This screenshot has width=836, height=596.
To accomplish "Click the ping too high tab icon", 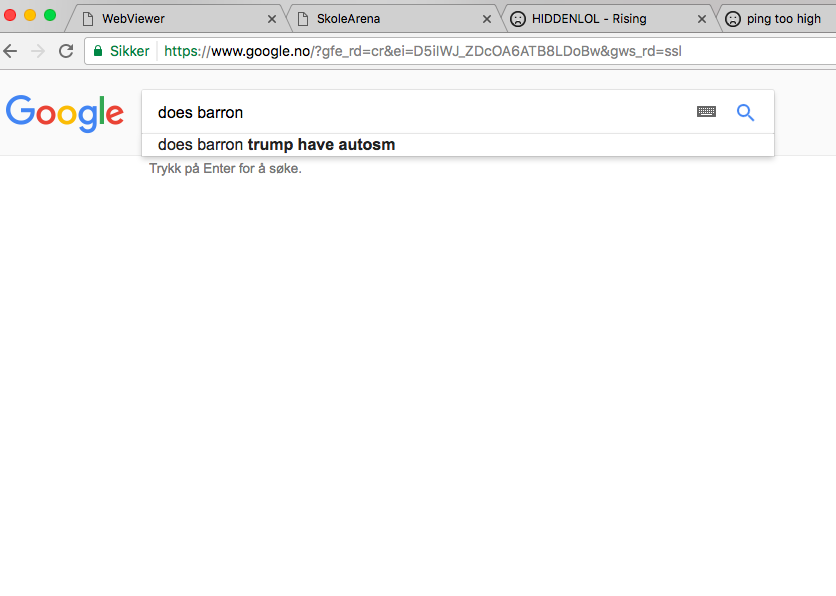I will coord(733,19).
